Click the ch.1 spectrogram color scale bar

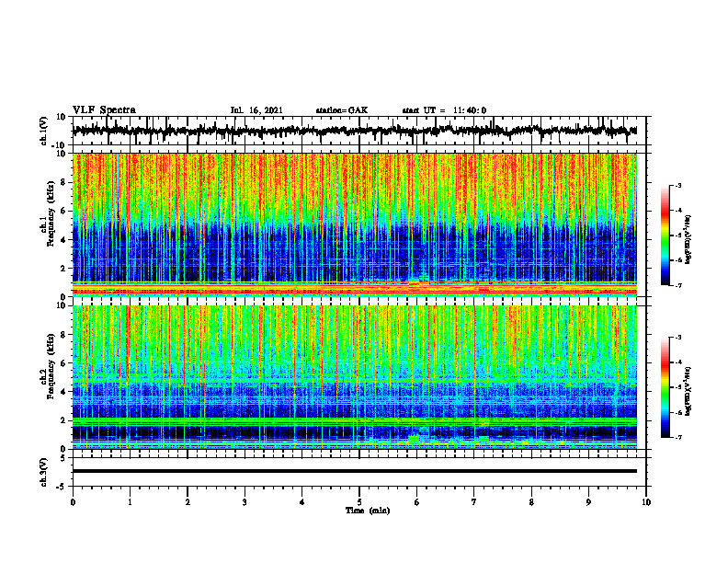665,236
